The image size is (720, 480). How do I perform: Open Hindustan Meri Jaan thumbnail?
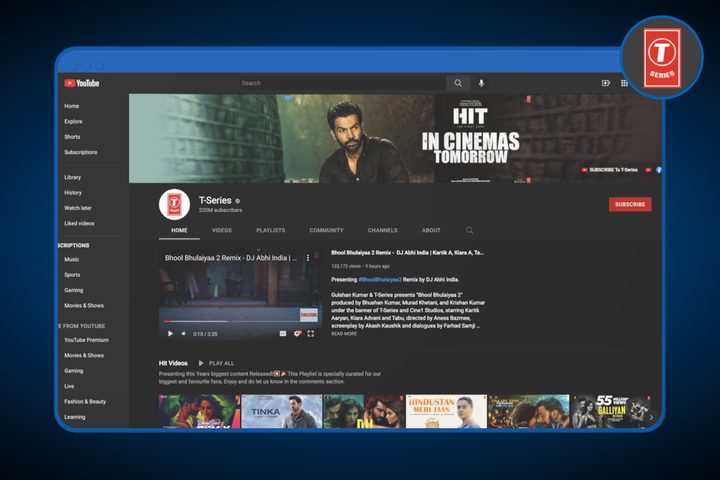tap(446, 411)
